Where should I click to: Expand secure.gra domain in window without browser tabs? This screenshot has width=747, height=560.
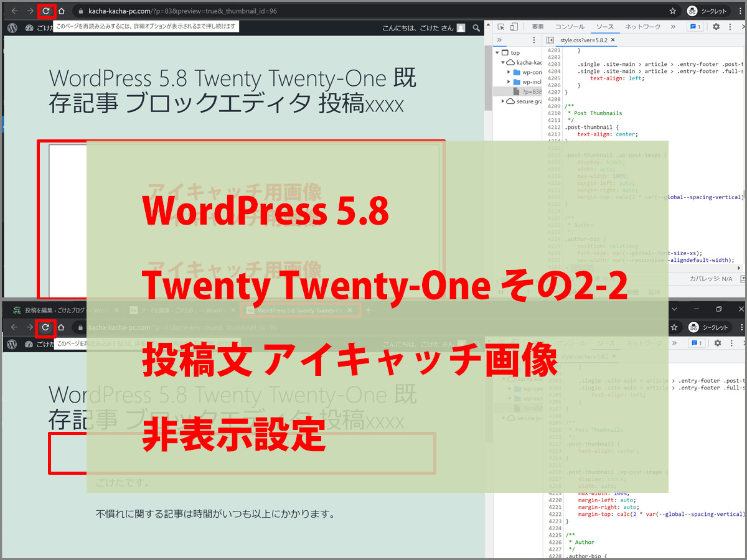tap(503, 101)
